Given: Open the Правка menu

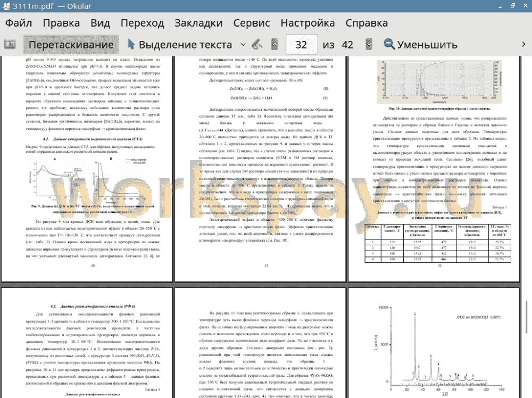Looking at the screenshot, I should pyautogui.click(x=61, y=23).
